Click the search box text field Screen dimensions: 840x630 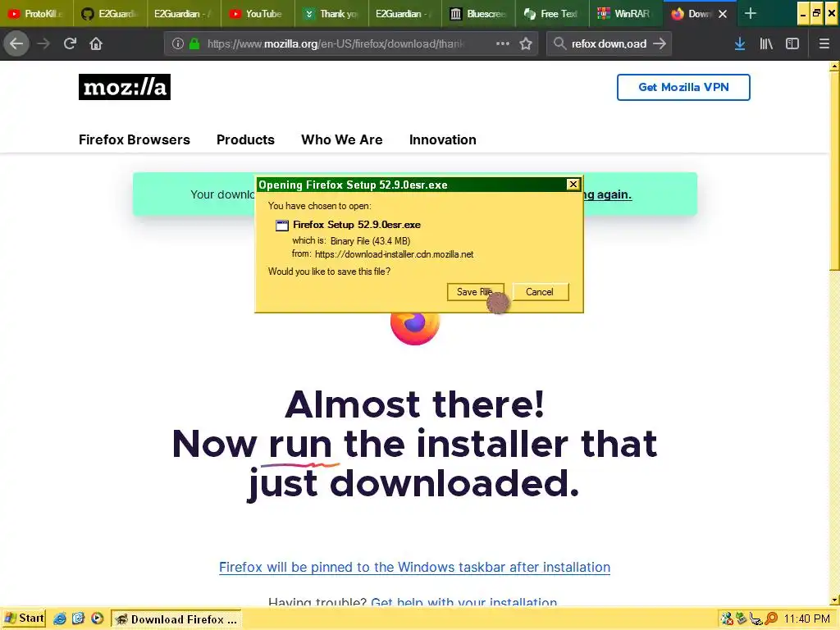pyautogui.click(x=609, y=43)
